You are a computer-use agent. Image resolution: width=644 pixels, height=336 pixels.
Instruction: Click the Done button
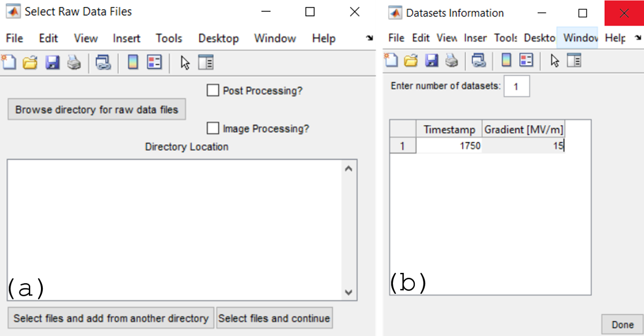click(622, 324)
